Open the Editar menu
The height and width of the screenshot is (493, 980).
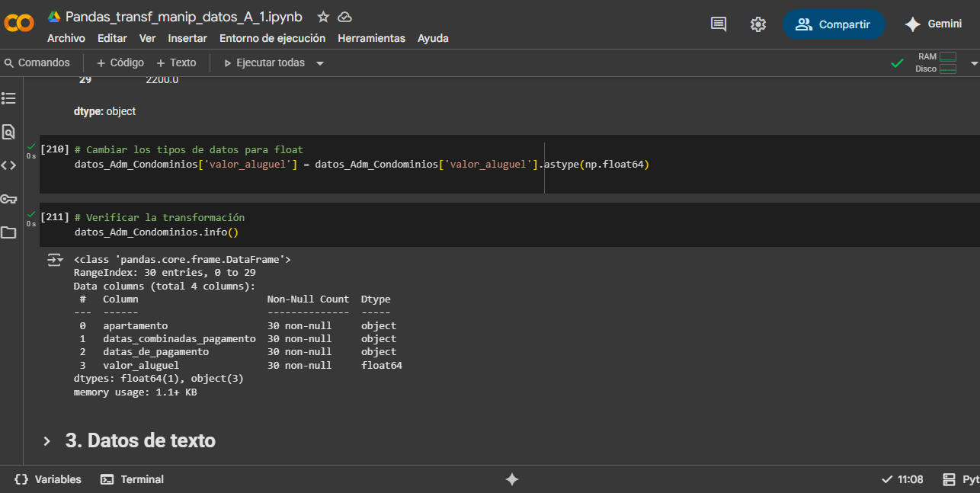[x=112, y=38]
